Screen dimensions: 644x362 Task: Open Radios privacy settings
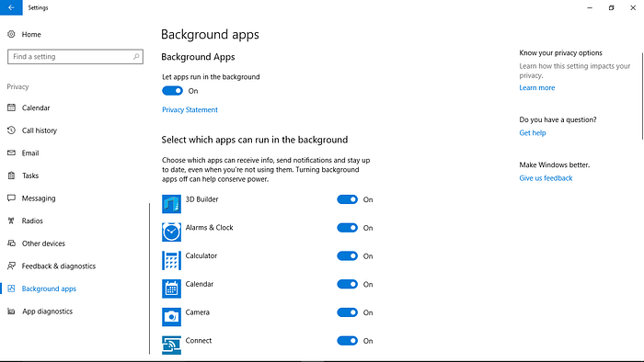coord(32,221)
